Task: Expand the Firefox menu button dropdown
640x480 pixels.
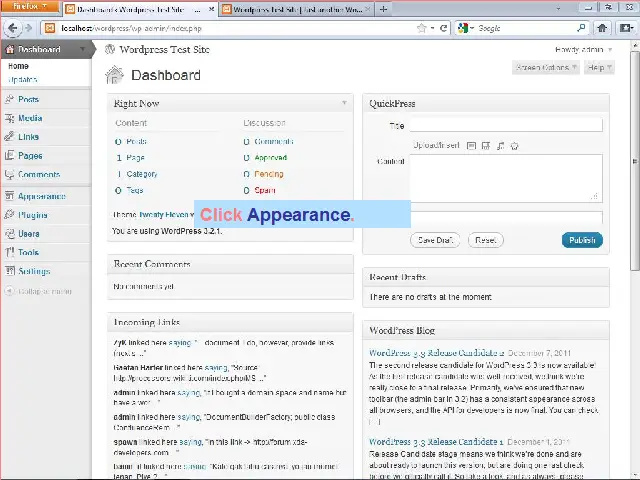Action: pos(29,6)
